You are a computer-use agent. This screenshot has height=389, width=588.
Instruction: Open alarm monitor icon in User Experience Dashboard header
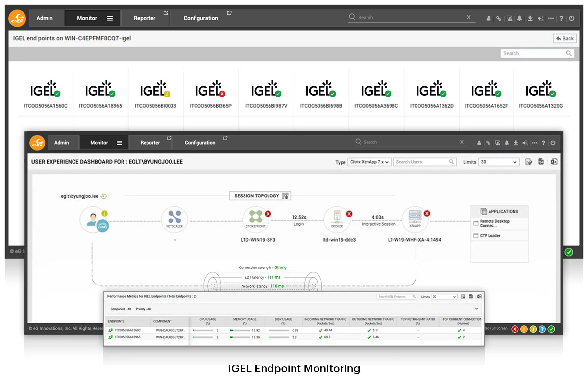[x=497, y=143]
